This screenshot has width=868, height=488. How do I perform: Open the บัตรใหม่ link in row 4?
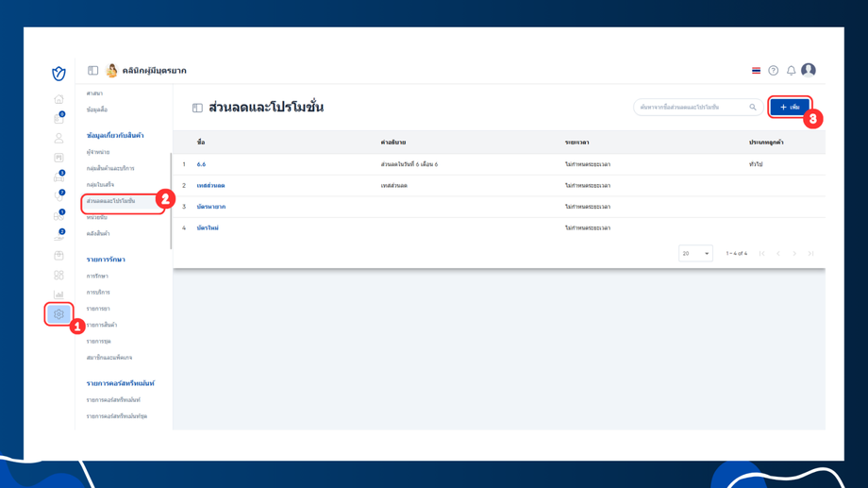pyautogui.click(x=208, y=227)
